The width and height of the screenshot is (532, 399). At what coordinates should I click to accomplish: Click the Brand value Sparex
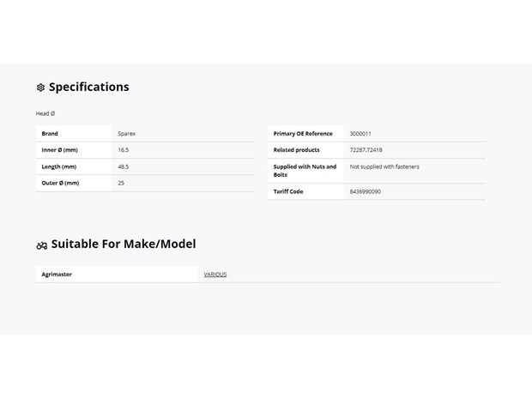(x=126, y=134)
